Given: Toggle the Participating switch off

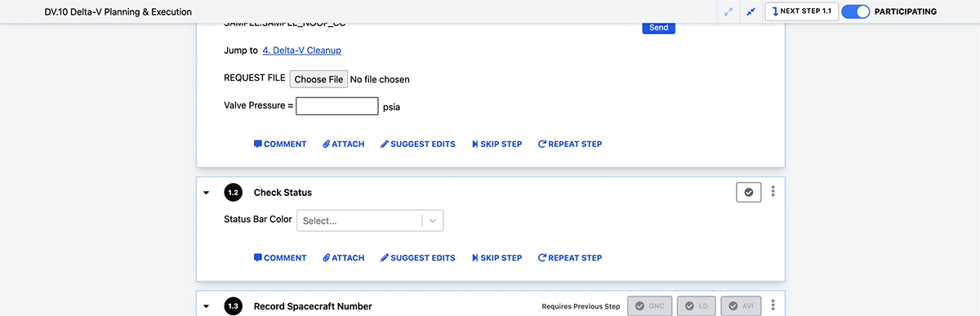Looking at the screenshot, I should (x=855, y=12).
